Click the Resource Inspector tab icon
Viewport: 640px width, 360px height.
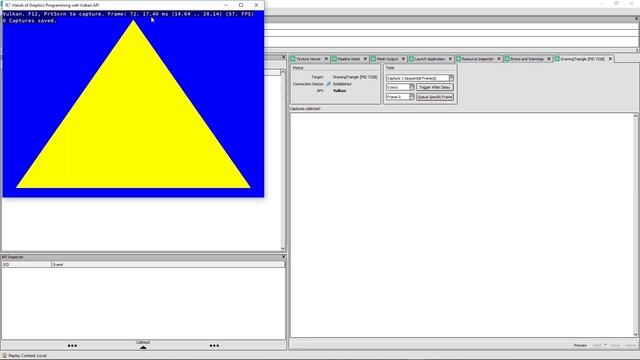pos(458,59)
